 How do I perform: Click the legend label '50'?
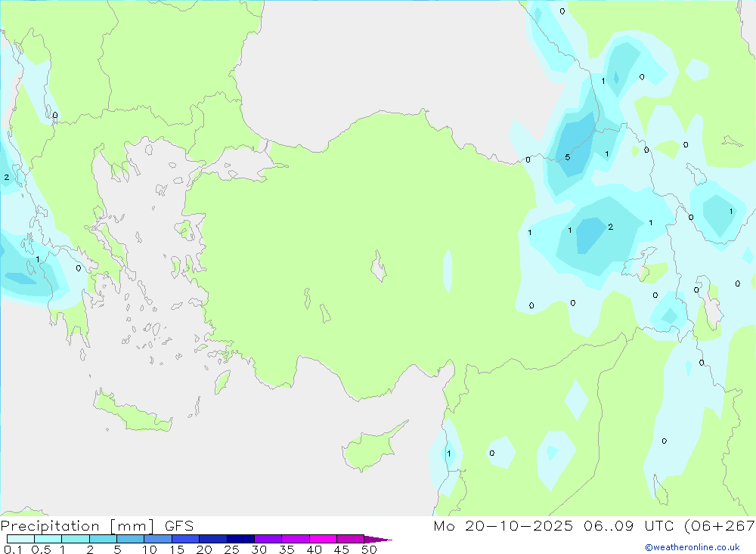[x=370, y=549]
